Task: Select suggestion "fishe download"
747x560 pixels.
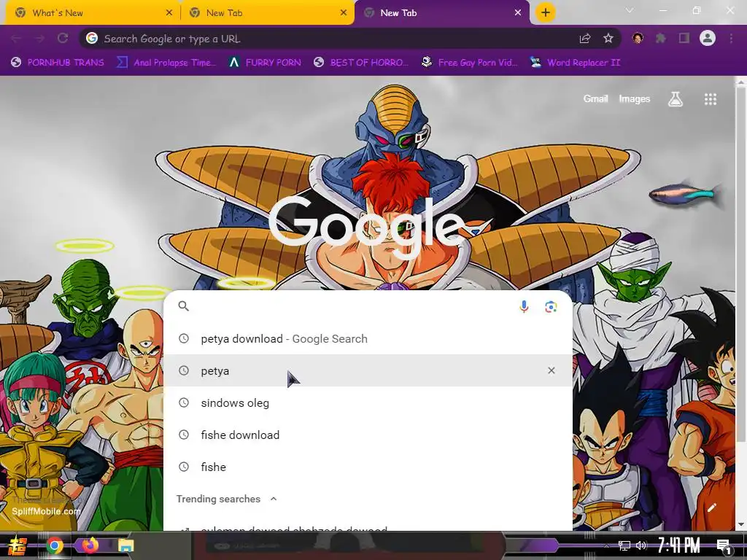Action: coord(368,435)
